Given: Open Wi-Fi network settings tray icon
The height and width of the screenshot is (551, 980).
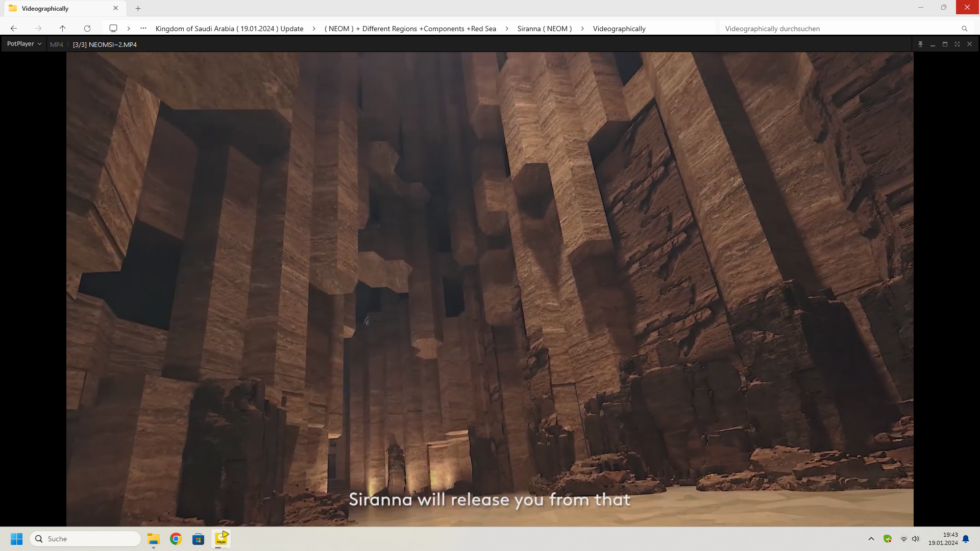Looking at the screenshot, I should pyautogui.click(x=903, y=539).
